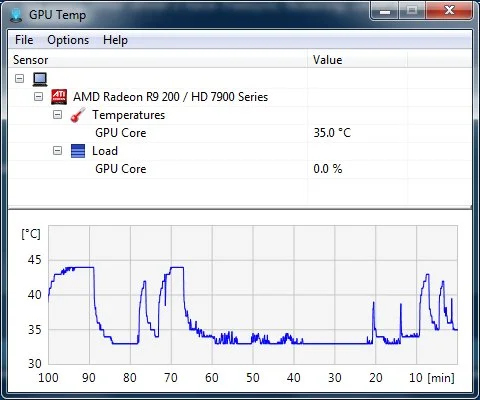
Task: Maximize the GPU Temp window
Action: tap(412, 12)
